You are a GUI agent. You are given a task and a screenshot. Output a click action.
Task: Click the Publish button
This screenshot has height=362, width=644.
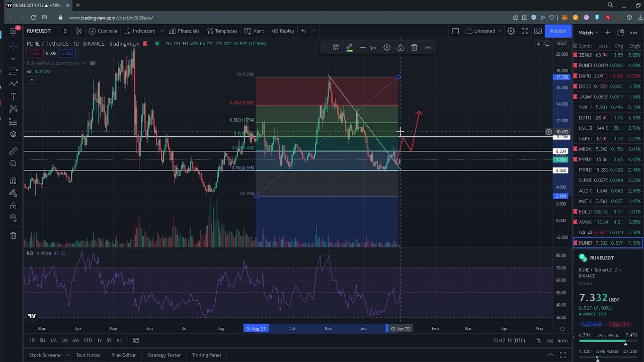point(558,31)
